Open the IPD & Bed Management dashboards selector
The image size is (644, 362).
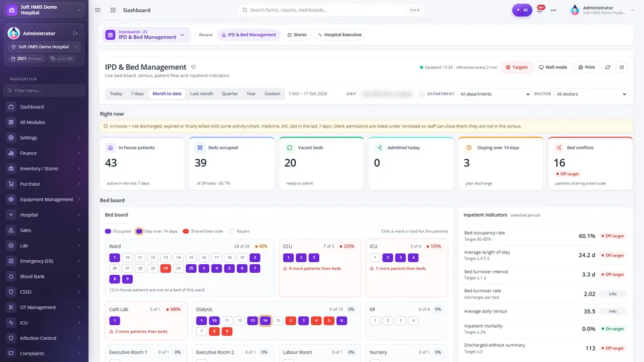(x=146, y=35)
